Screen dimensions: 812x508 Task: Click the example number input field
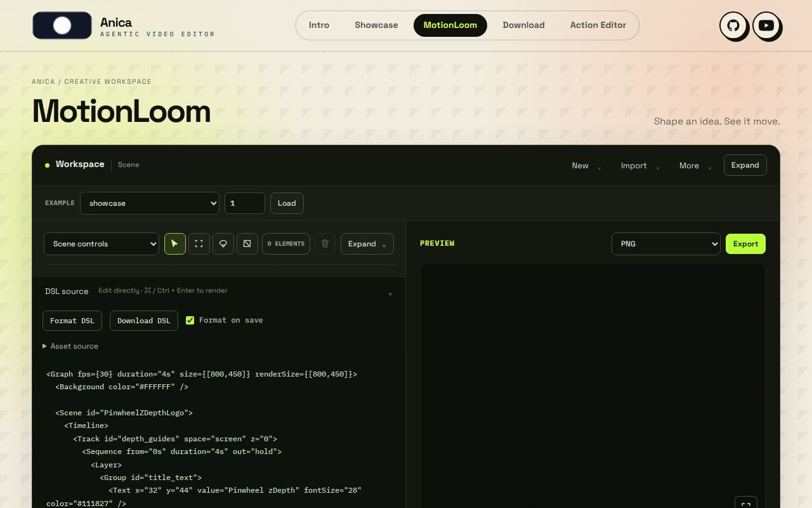[245, 203]
